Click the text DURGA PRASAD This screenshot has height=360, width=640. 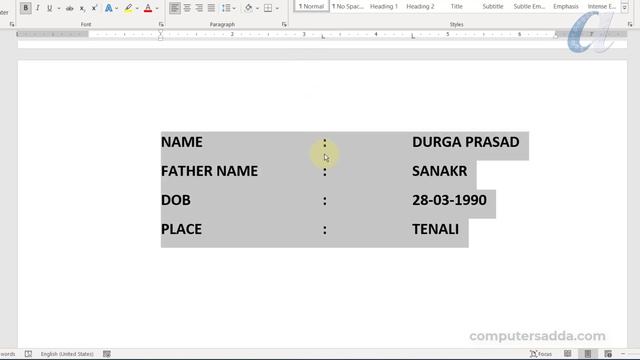tap(466, 142)
